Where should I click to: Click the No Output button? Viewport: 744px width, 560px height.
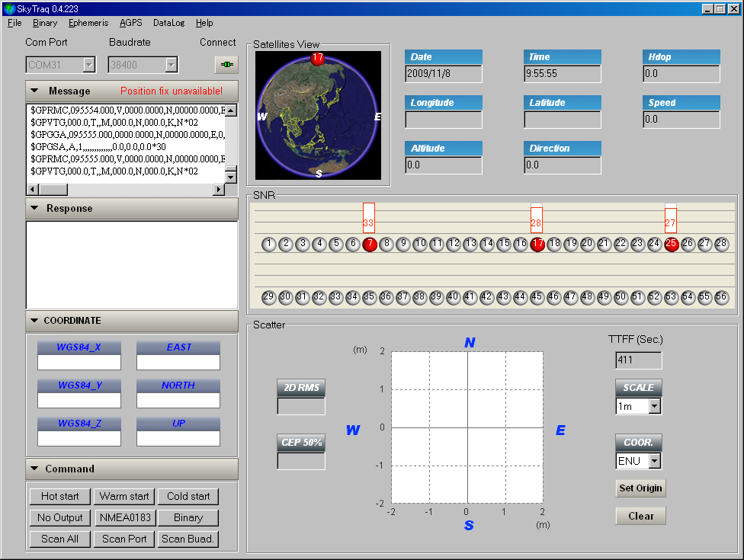(x=59, y=518)
